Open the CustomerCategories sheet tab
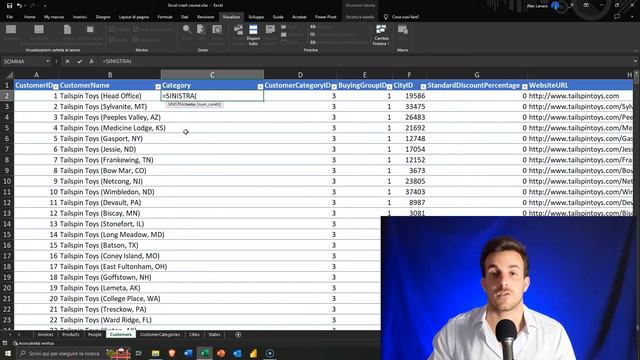 click(x=160, y=335)
